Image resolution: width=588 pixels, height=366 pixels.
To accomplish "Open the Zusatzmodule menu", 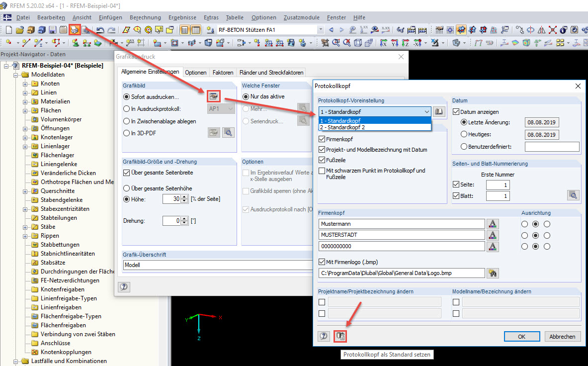I will 302,17.
